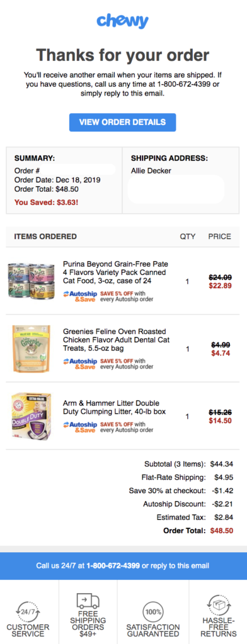Image resolution: width=247 pixels, height=644 pixels.
Task: Open the View Order Details button
Action: (123, 122)
